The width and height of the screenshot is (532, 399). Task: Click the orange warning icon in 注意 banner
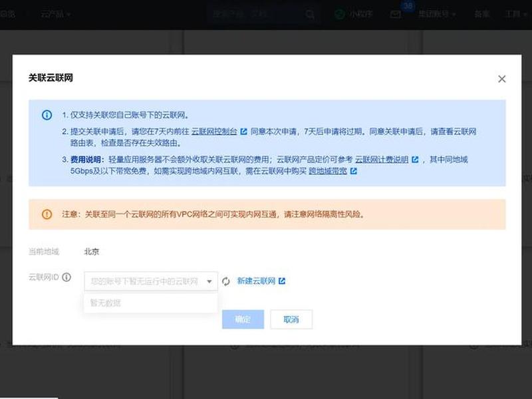click(x=47, y=214)
